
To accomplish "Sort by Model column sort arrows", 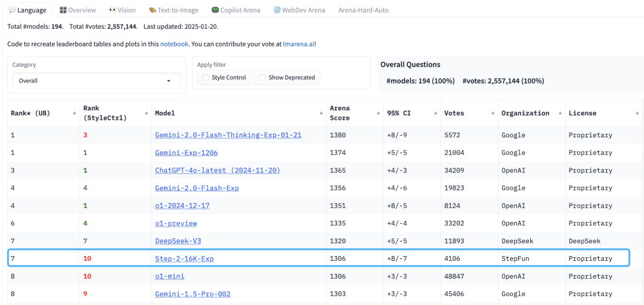I will 321,113.
